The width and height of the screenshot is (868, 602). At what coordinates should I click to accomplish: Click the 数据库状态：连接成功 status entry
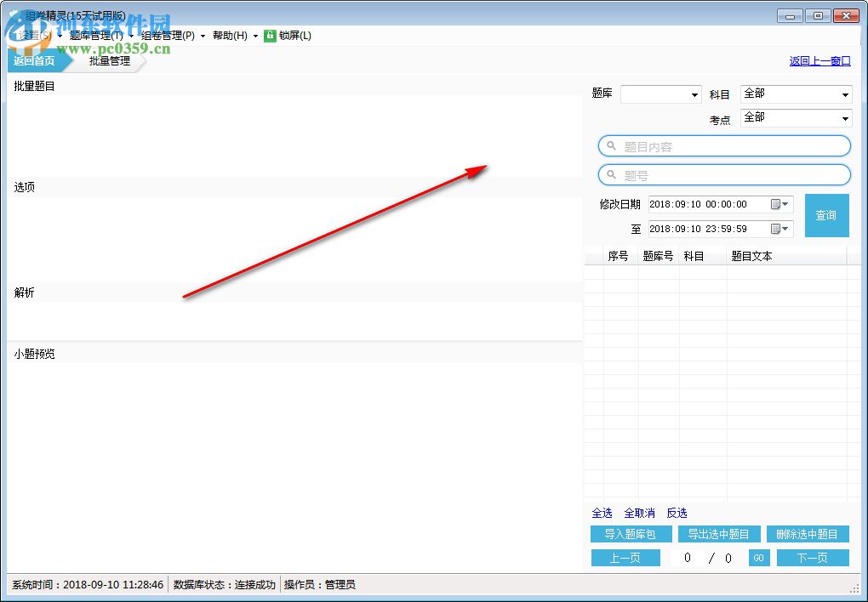coord(224,585)
